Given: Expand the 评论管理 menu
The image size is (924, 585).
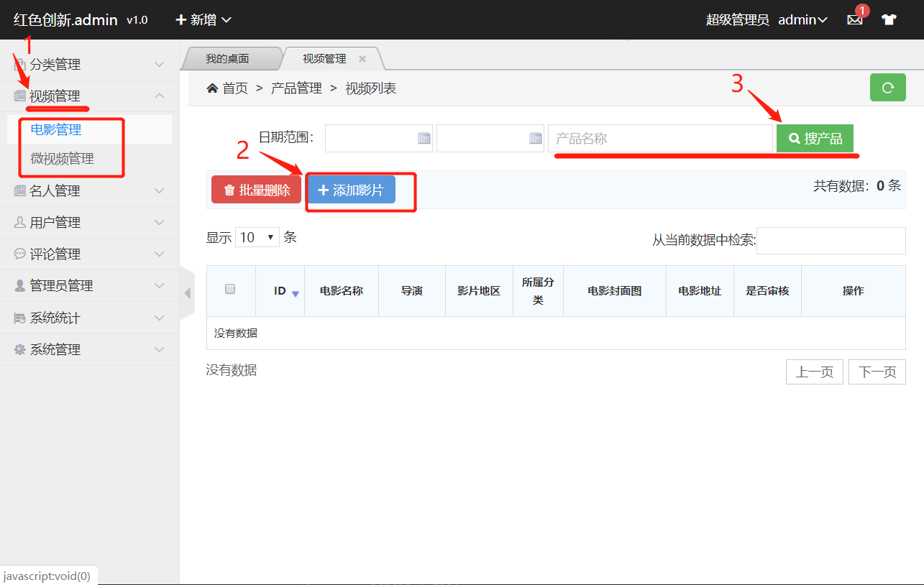Looking at the screenshot, I should pyautogui.click(x=90, y=254).
